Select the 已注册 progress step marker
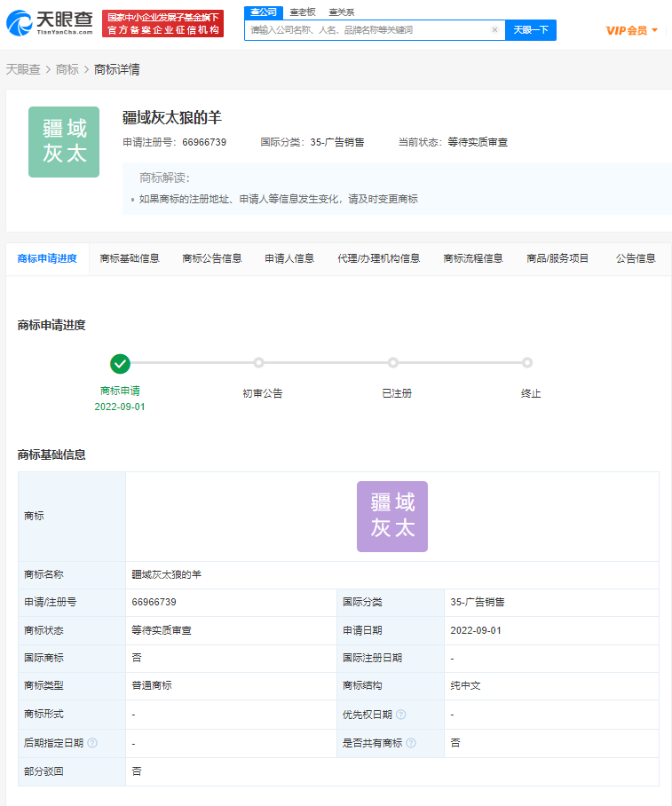The image size is (672, 806). coord(393,363)
